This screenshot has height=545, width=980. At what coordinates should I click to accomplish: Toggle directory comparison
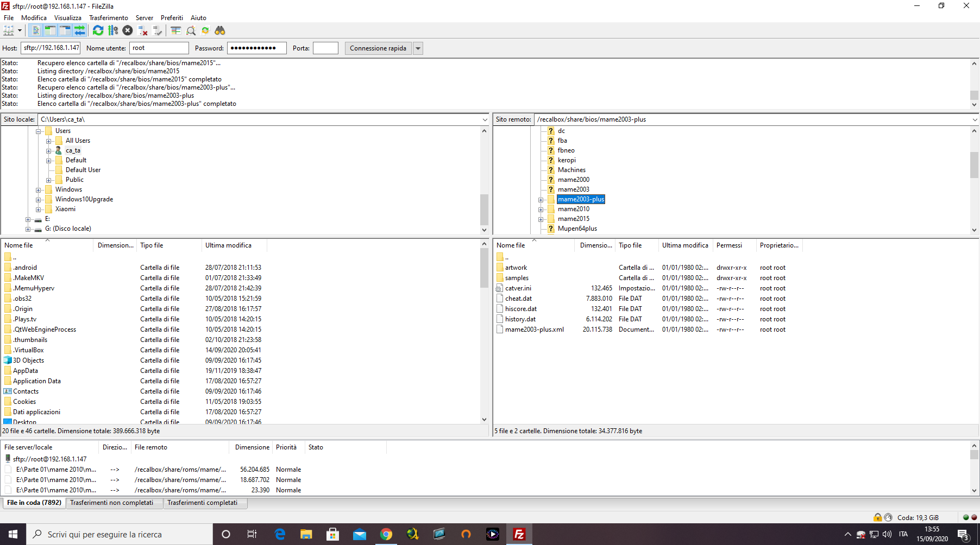(191, 30)
